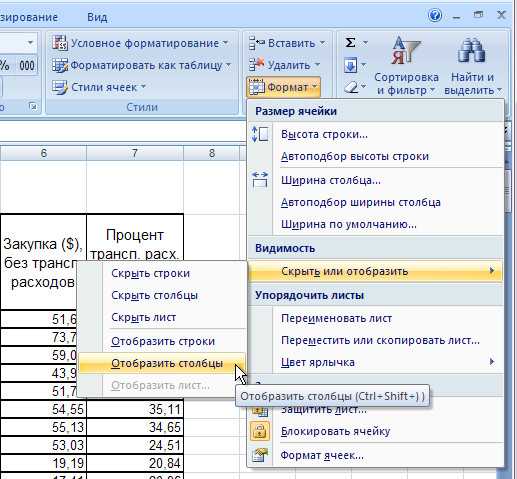Switch to the Вид ribbon tab
The height and width of the screenshot is (479, 517).
tap(97, 17)
